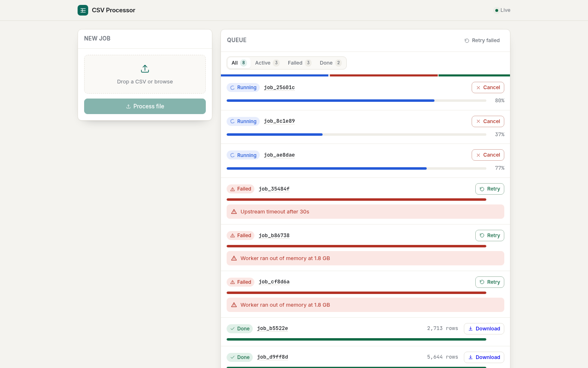Show all jobs with the All tab

tap(239, 63)
